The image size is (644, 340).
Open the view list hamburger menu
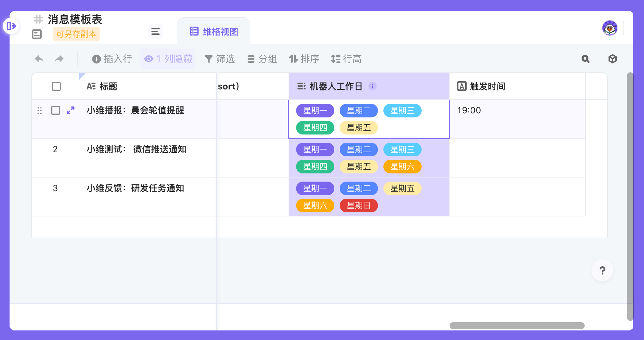(x=156, y=31)
